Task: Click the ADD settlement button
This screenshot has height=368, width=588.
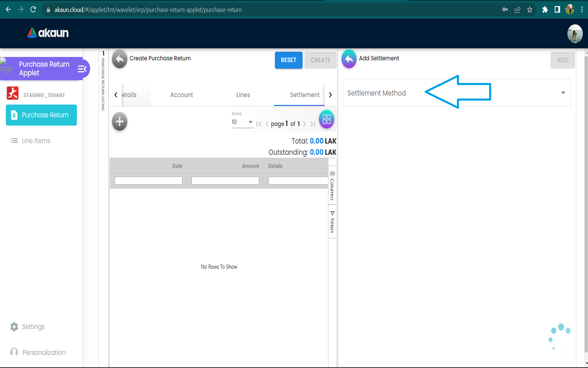Action: (563, 60)
